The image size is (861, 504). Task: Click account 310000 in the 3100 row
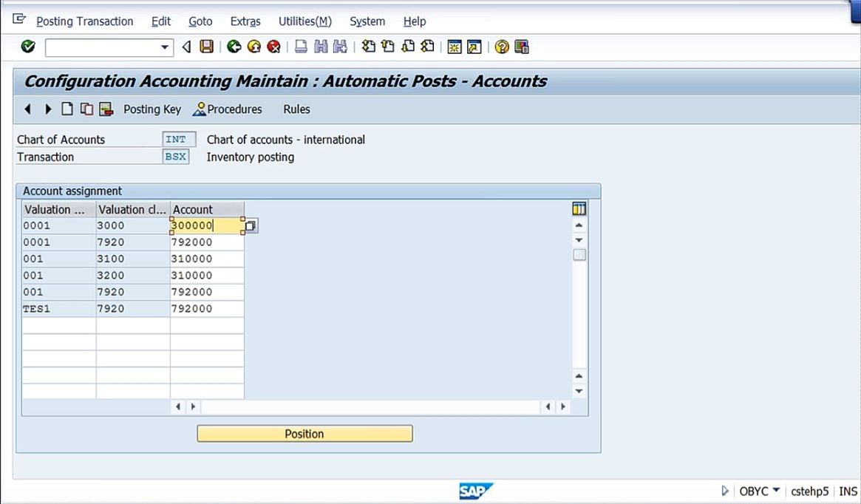click(207, 259)
